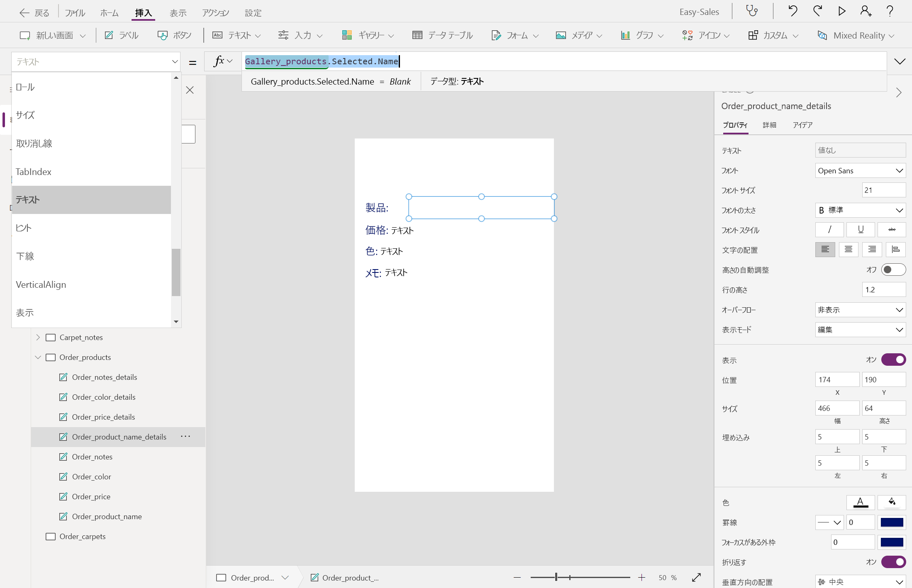Select Order_price_details in tree
This screenshot has height=588, width=912.
tap(103, 417)
